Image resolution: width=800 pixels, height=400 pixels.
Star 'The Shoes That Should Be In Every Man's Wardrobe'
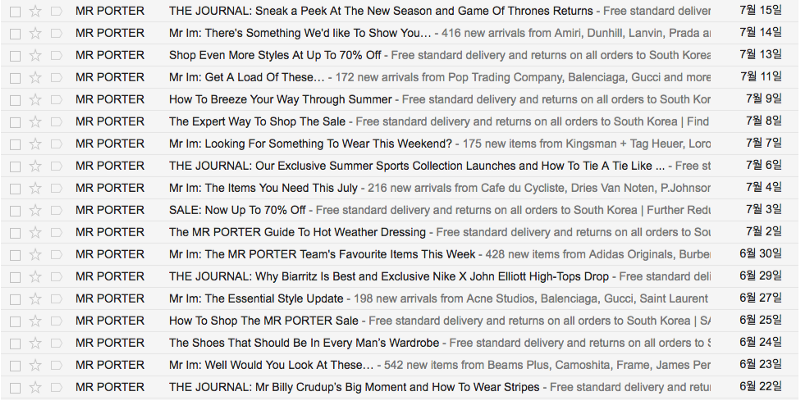click(x=36, y=343)
